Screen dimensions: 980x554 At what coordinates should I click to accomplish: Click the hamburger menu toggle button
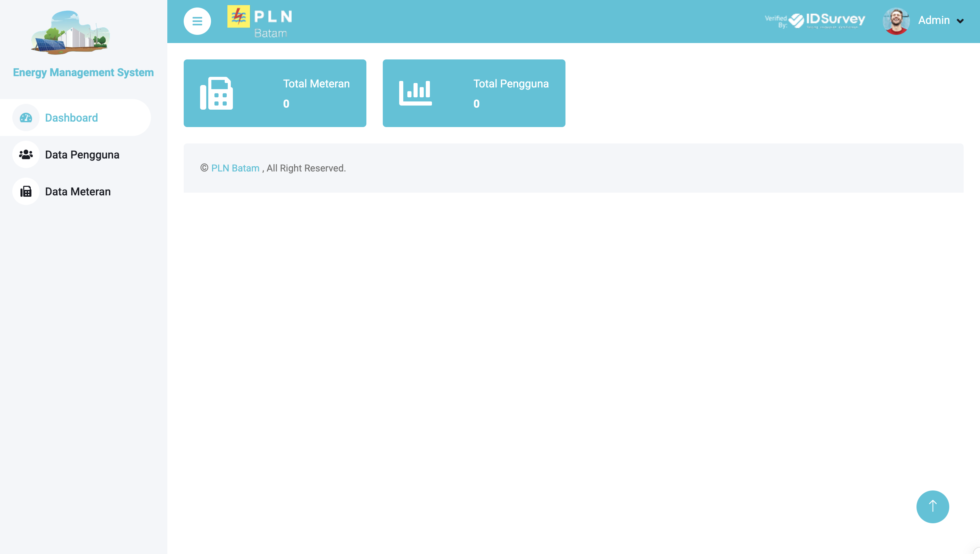click(197, 21)
